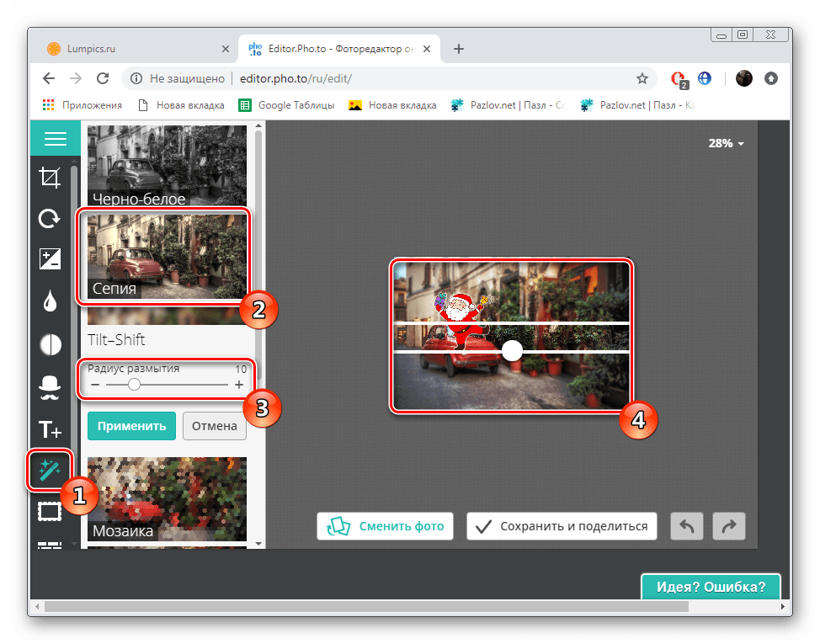Switch to the Editor.Pho.to tab

(339, 49)
